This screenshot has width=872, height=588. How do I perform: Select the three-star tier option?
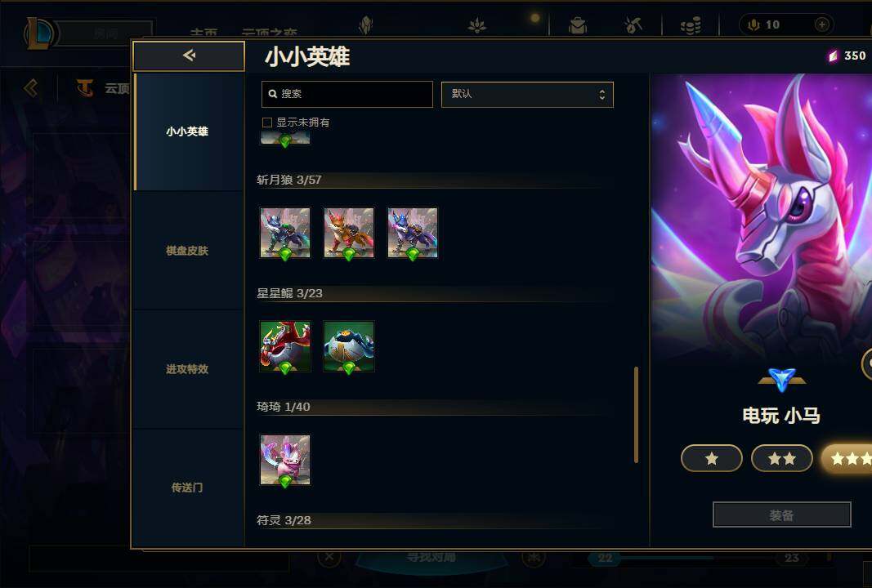[847, 458]
